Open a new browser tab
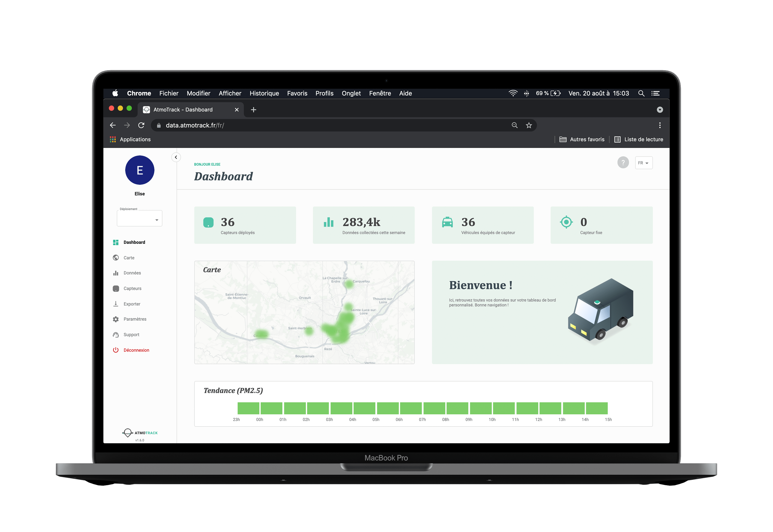This screenshot has height=532, width=773. [253, 110]
